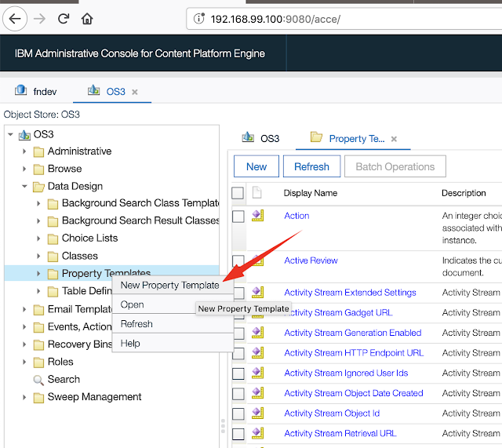Image resolution: width=502 pixels, height=448 pixels.
Task: Open the Active Review link
Action: [x=311, y=260]
